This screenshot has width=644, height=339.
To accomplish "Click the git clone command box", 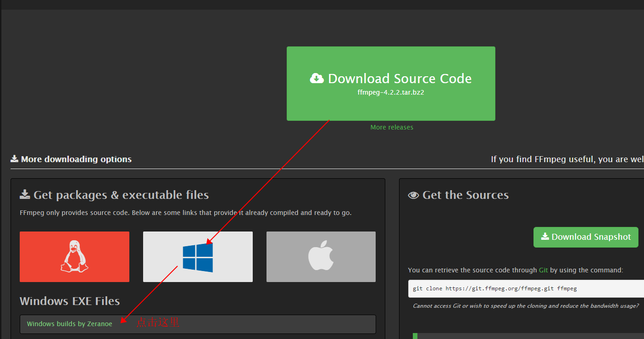I will pos(526,288).
